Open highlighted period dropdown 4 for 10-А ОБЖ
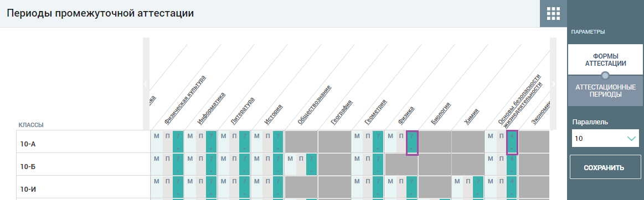 click(512, 142)
